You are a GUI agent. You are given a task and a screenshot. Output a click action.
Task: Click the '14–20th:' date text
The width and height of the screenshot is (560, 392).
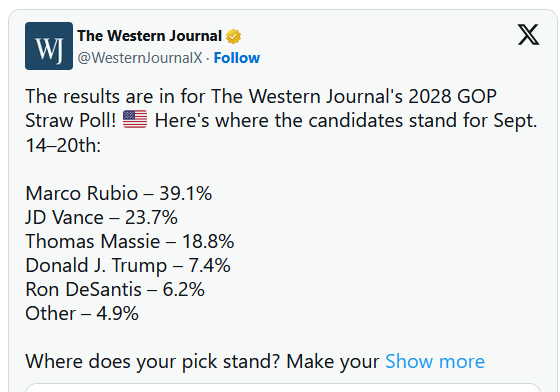click(63, 145)
